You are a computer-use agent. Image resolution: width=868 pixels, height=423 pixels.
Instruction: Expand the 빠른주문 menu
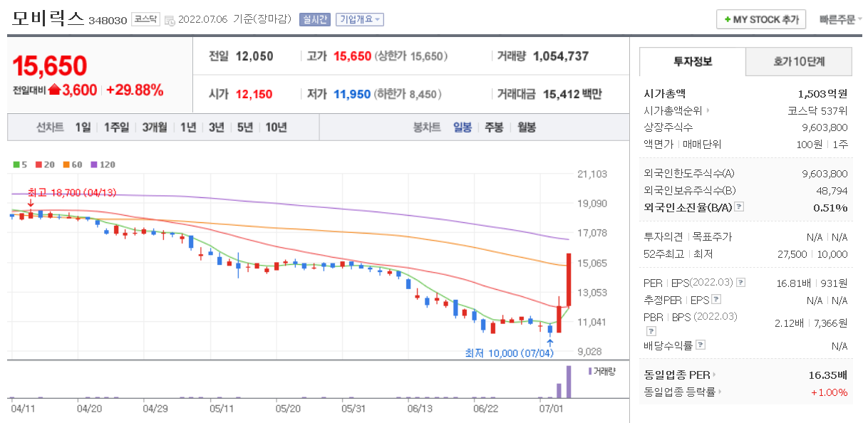(x=841, y=20)
